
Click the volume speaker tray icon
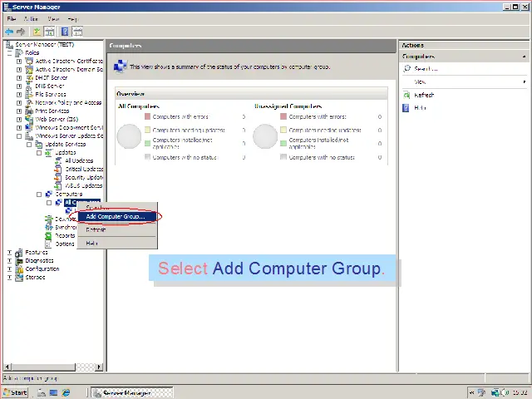coord(503,393)
